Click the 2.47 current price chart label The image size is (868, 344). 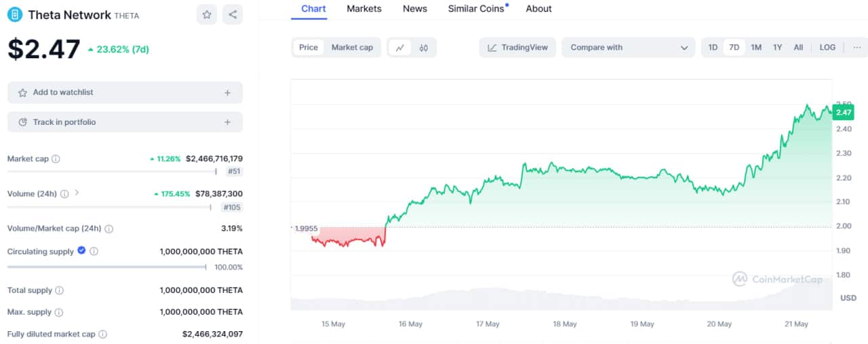pos(844,113)
